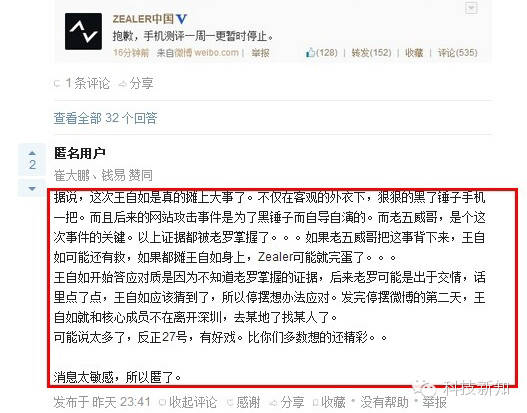Open the ZEALER中国 username link
527x413 pixels.
click(143, 19)
